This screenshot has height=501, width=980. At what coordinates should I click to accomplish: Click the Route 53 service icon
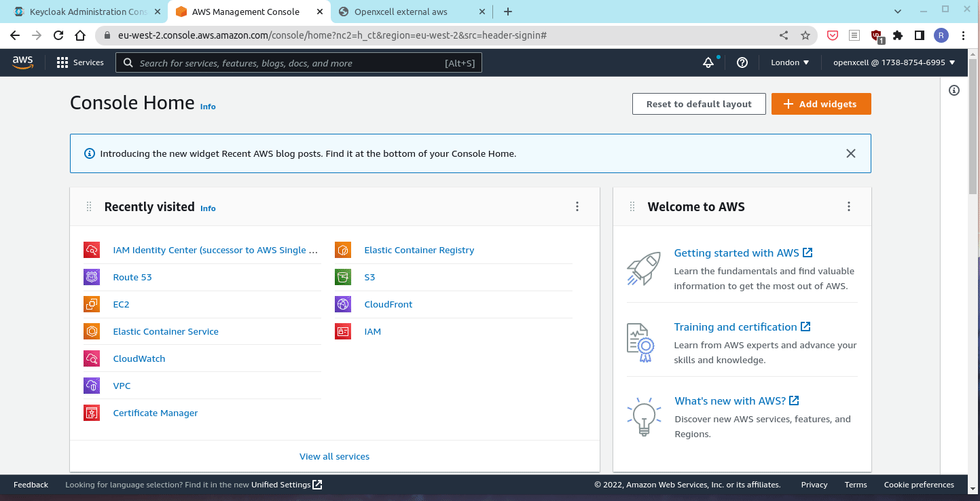point(92,277)
